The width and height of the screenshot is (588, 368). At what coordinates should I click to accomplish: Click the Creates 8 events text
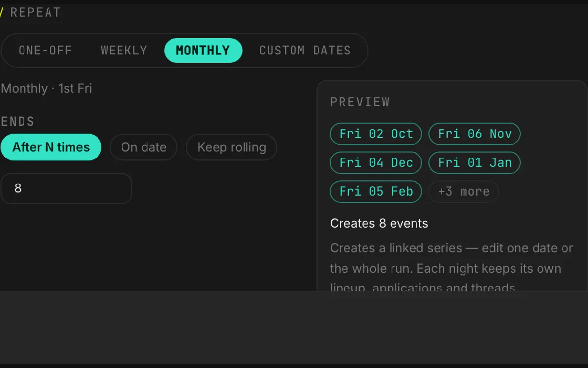(379, 224)
